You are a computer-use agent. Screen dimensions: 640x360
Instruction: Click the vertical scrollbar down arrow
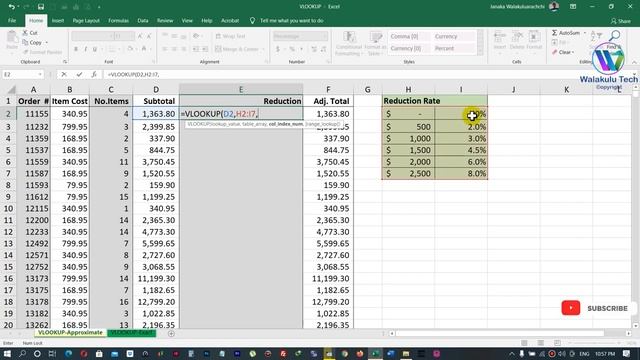[x=635, y=325]
